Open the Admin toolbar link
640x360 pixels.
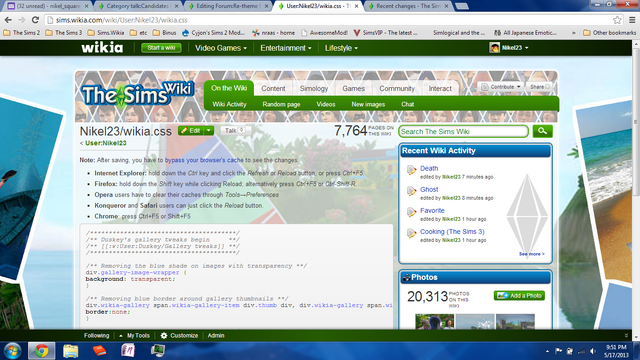216,336
